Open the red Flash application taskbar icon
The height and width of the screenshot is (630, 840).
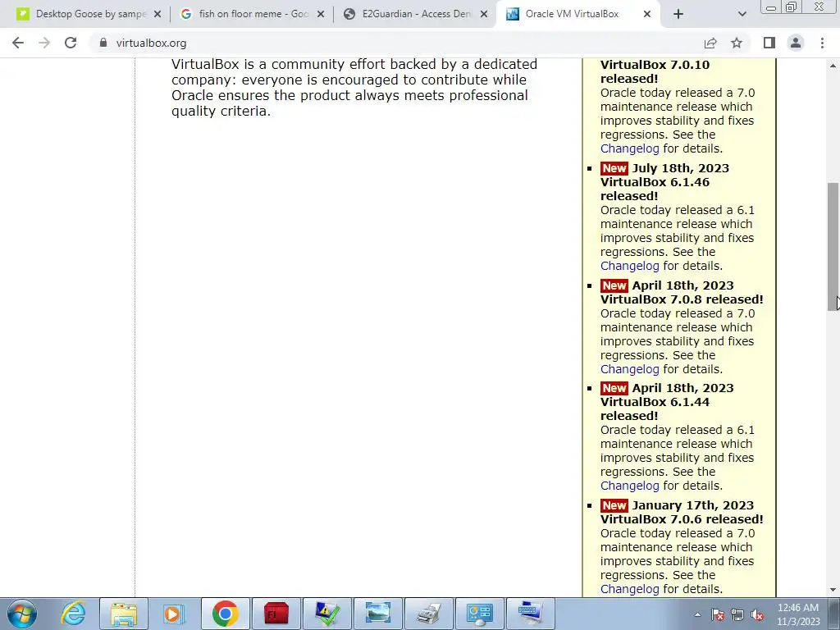[276, 614]
